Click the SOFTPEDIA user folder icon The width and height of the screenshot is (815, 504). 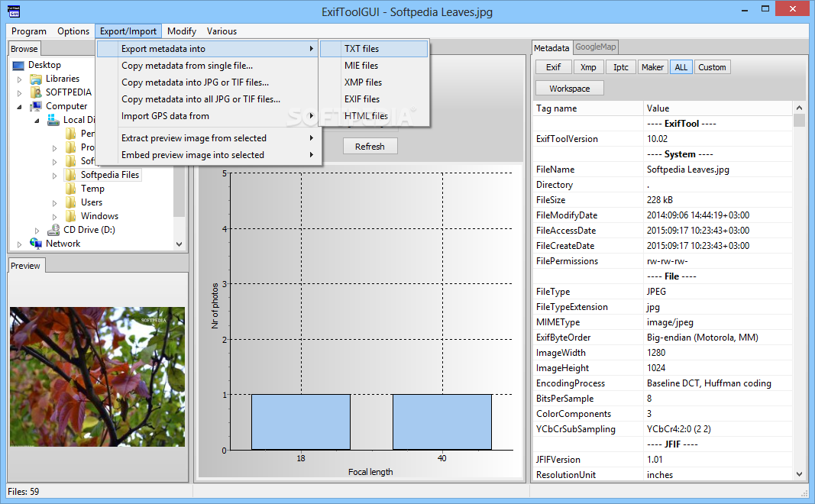click(x=36, y=92)
